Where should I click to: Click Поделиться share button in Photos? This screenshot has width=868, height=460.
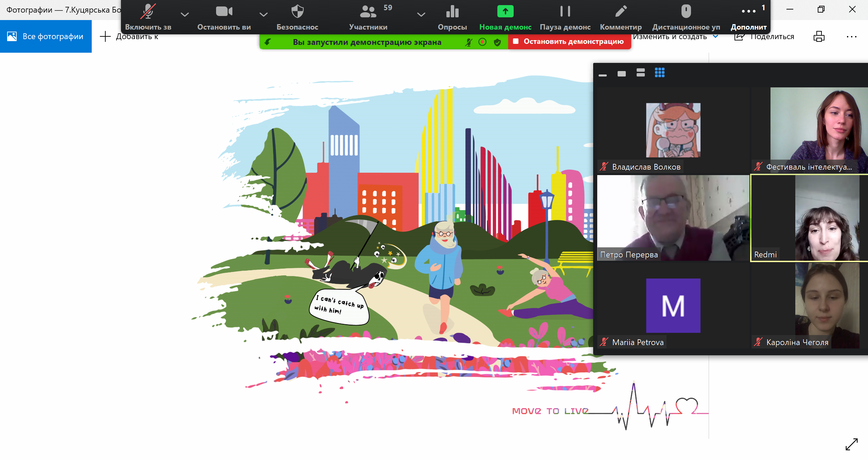point(764,36)
